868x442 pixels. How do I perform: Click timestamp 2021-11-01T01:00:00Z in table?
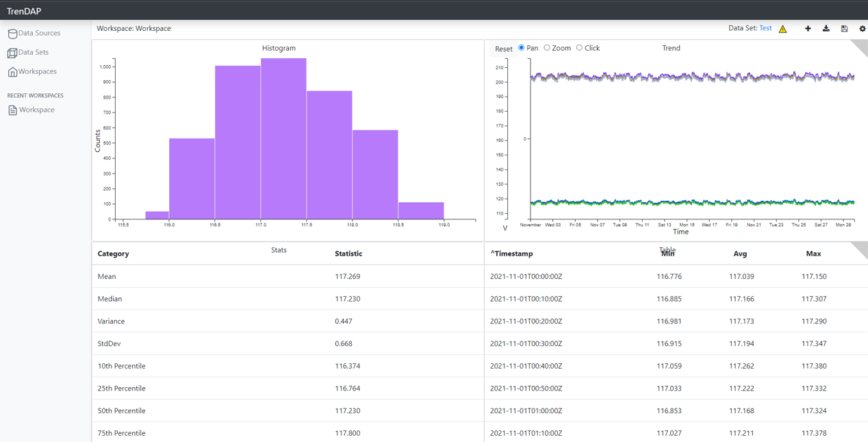pos(526,411)
